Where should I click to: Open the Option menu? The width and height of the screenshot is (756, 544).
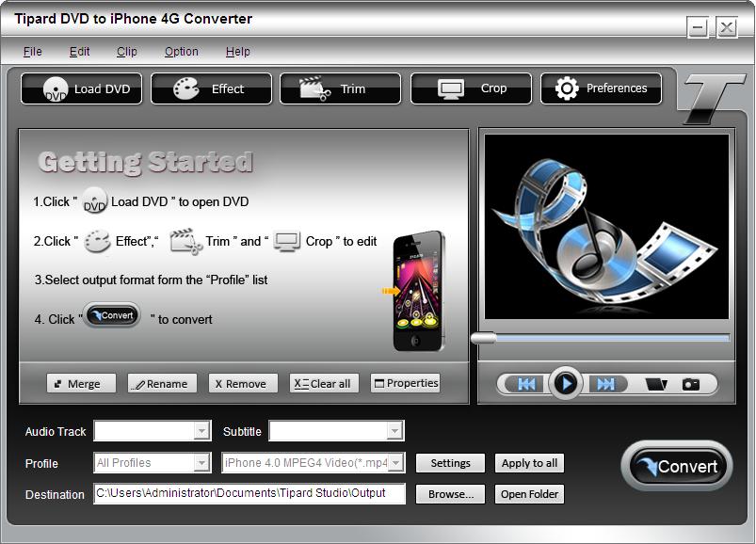[x=181, y=52]
